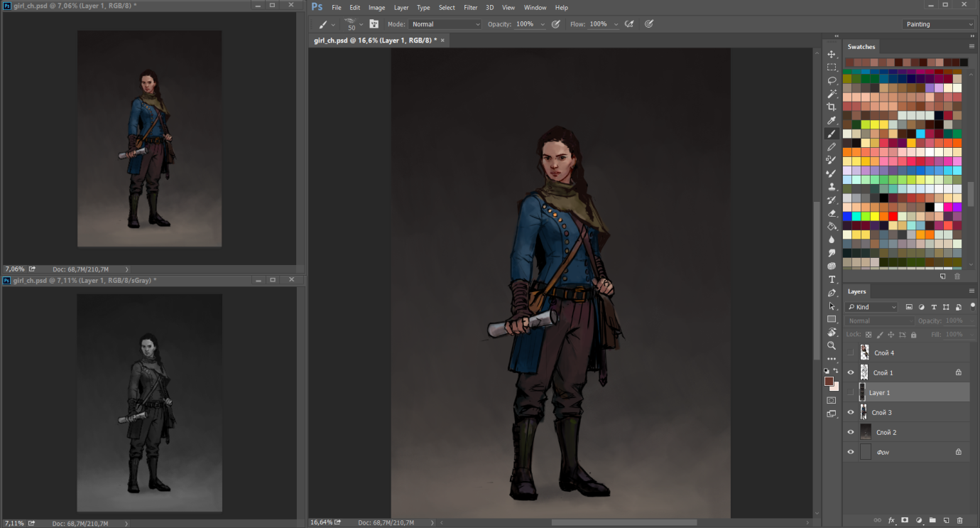Expand the Painting workspace dropdown
980x528 pixels.
tap(939, 24)
